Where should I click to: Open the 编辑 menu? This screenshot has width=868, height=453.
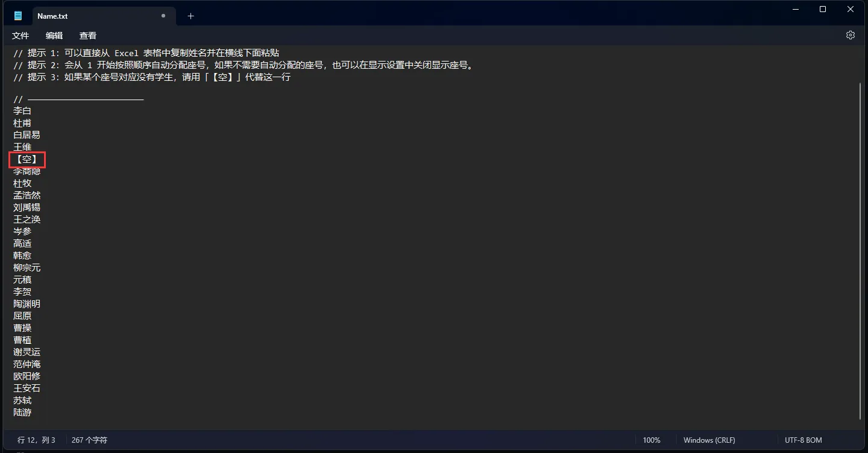tap(54, 36)
